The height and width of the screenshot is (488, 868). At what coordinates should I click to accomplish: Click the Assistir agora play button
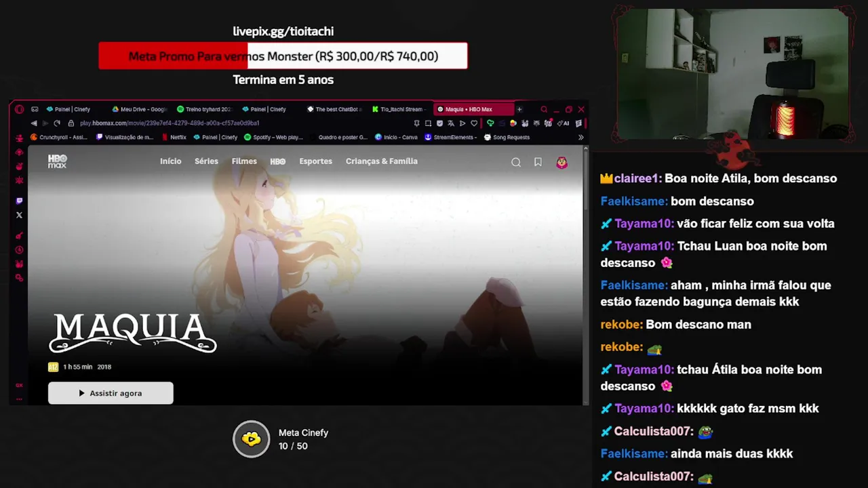[111, 393]
